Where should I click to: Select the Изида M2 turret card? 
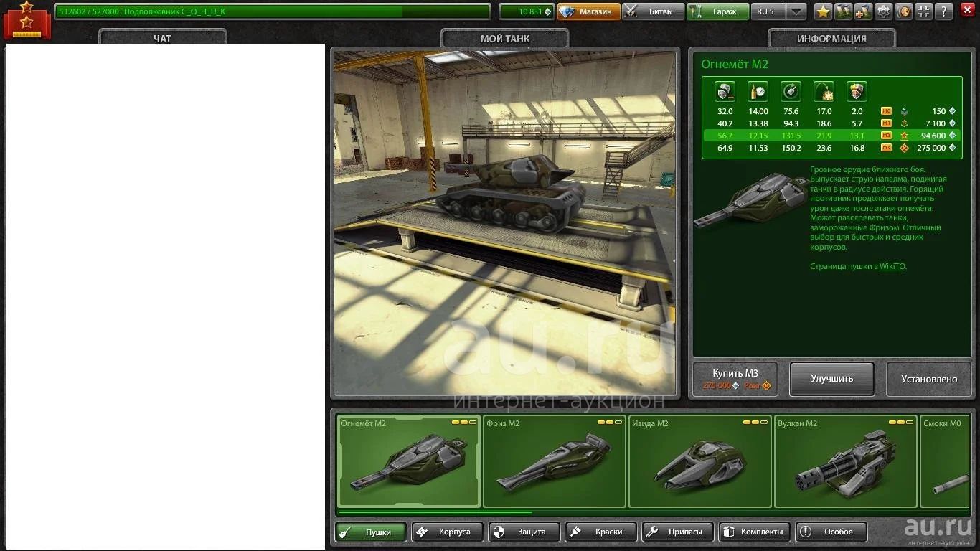tap(700, 461)
